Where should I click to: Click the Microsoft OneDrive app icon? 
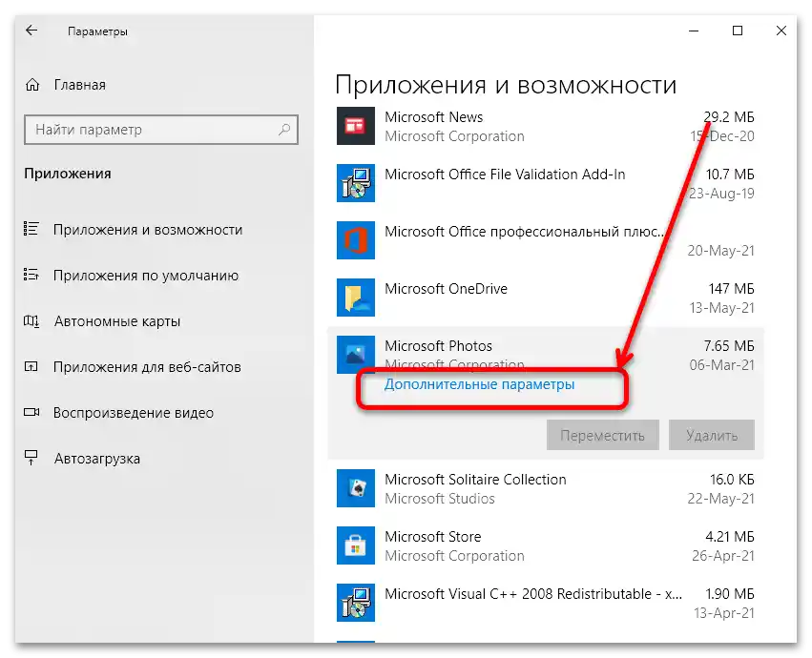[356, 298]
